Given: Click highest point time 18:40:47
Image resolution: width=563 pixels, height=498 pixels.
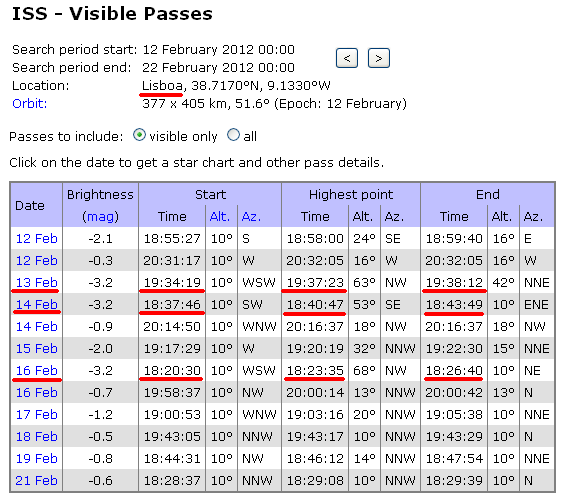Looking at the screenshot, I should pos(315,304).
